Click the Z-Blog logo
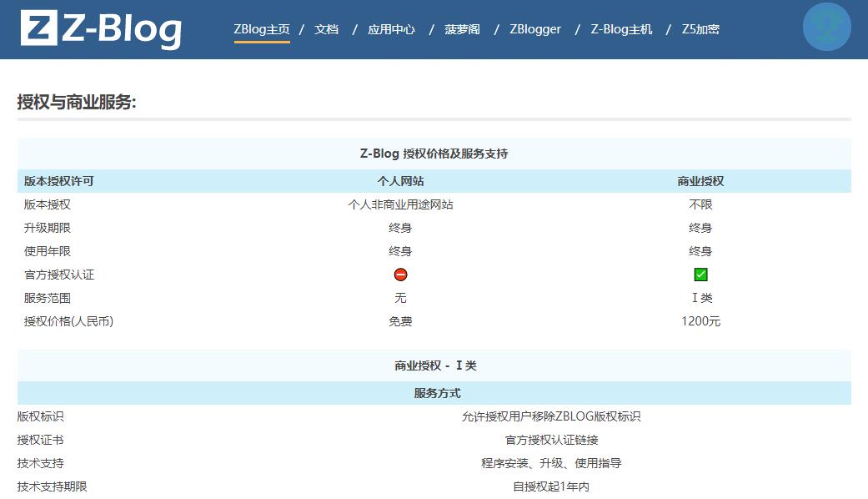Viewport: 868px width, 499px height. pos(101,29)
